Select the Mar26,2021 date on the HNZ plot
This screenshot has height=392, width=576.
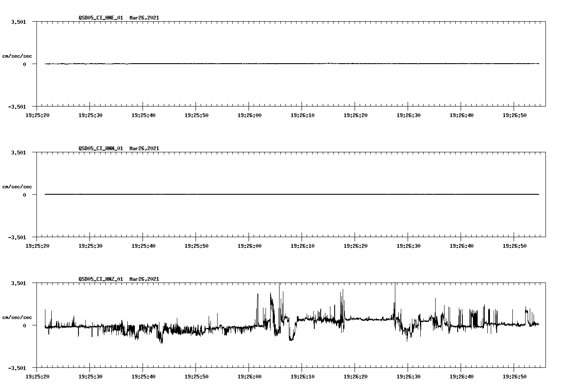coord(144,279)
